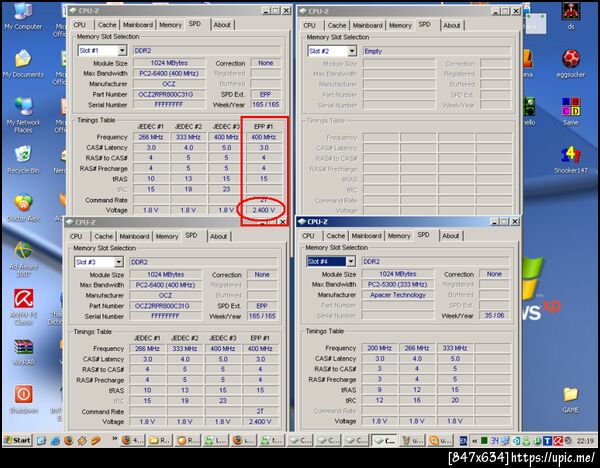Click the 165 / 165 Week/Year value in Slot #3 window

pyautogui.click(x=262, y=316)
